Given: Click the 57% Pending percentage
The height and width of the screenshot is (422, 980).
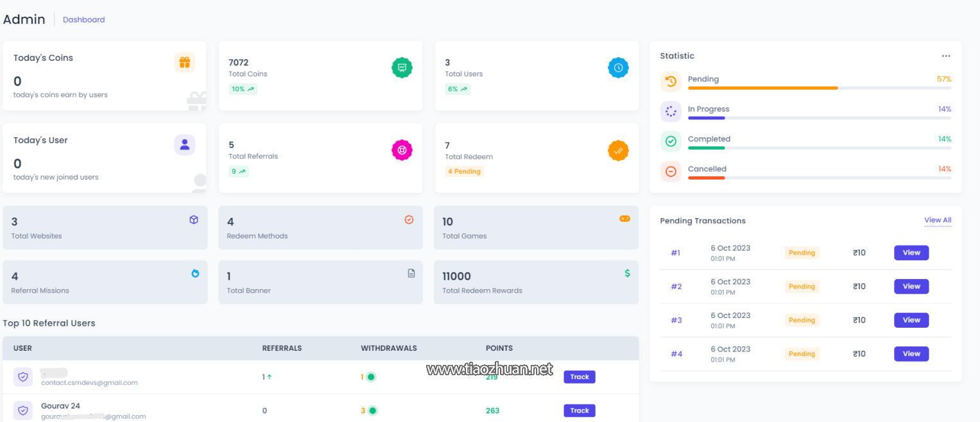Looking at the screenshot, I should [944, 79].
